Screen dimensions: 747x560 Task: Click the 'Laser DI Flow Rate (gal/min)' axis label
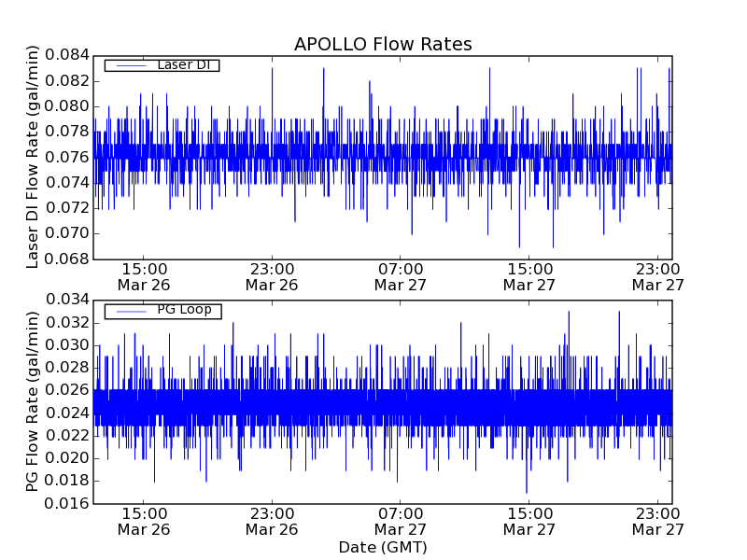tap(32, 157)
